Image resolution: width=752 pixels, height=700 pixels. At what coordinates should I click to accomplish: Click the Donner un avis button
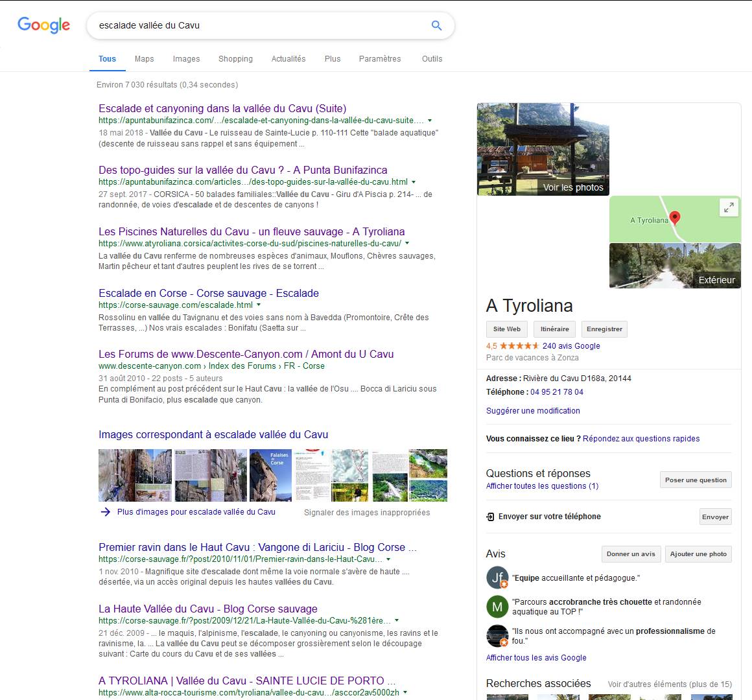click(631, 554)
